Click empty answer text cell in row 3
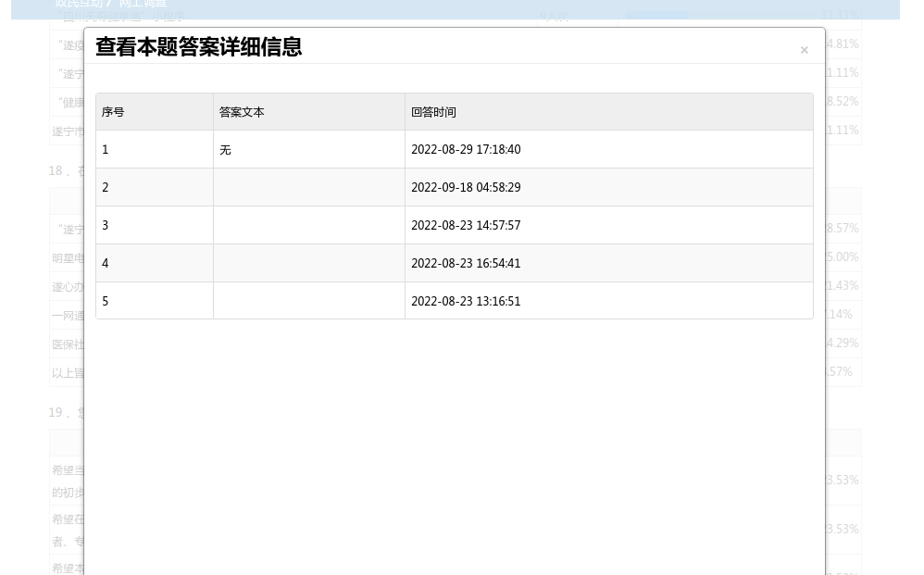The height and width of the screenshot is (575, 924). 308,226
